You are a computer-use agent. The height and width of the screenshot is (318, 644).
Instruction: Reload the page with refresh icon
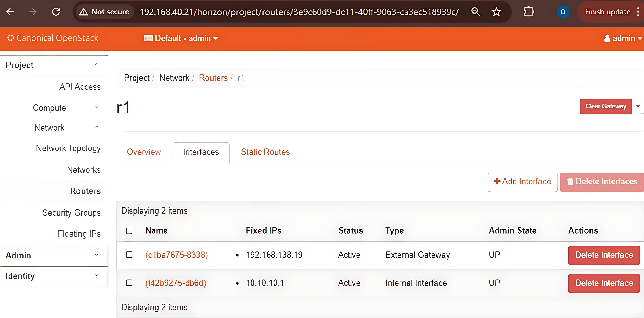[56, 12]
